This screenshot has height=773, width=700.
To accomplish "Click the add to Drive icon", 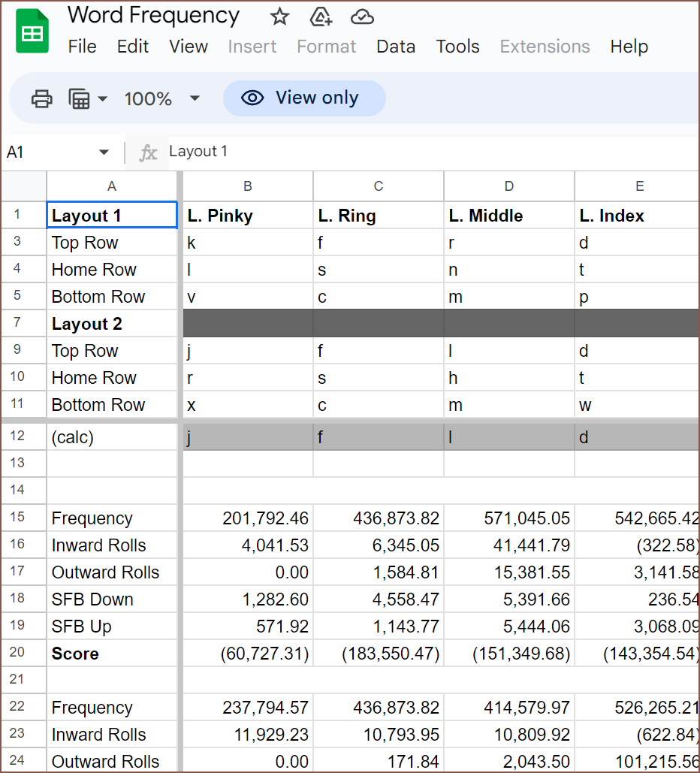I will [x=321, y=17].
